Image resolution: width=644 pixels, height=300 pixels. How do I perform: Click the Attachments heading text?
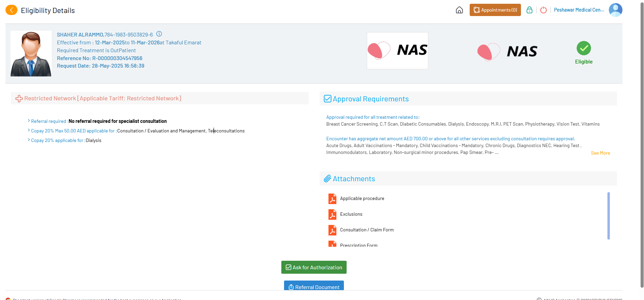[x=354, y=179]
